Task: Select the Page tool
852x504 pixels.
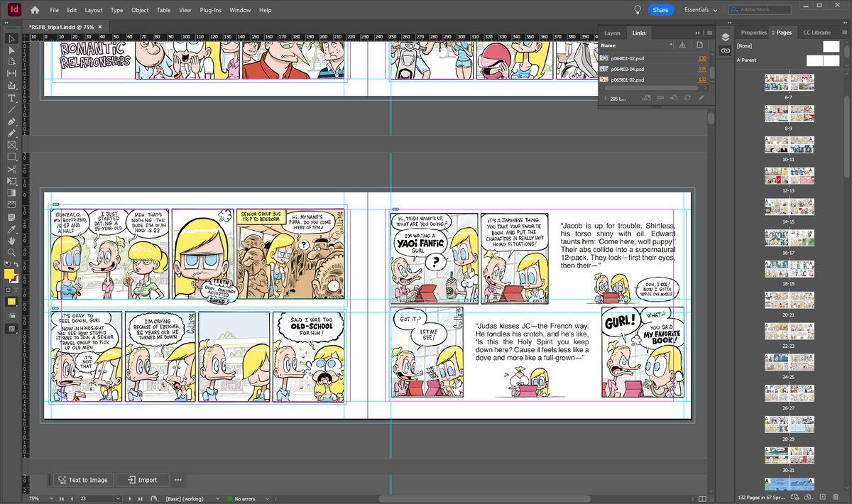Action: click(11, 62)
